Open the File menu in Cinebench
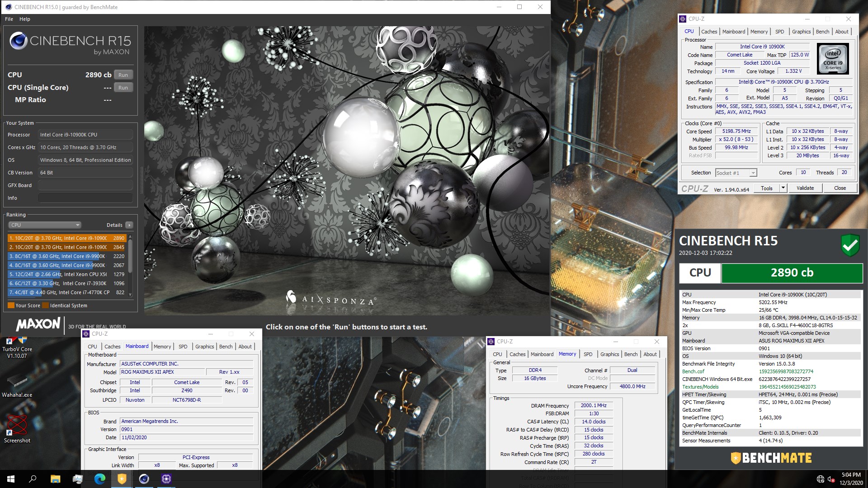Screen dimensions: 868x488 (x=9, y=19)
